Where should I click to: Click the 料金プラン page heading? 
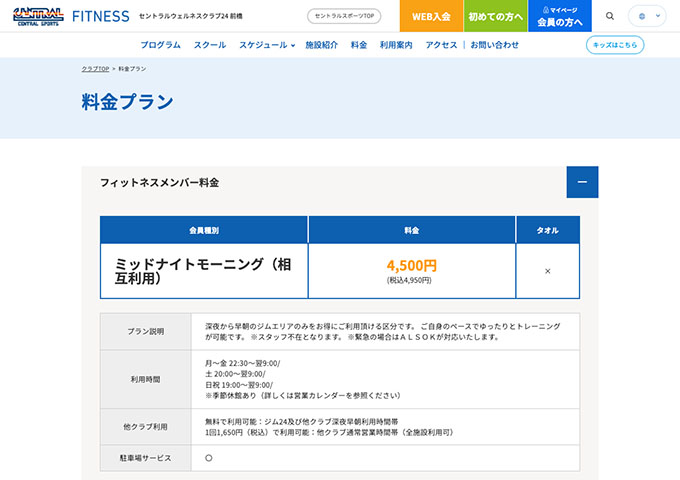pos(128,102)
